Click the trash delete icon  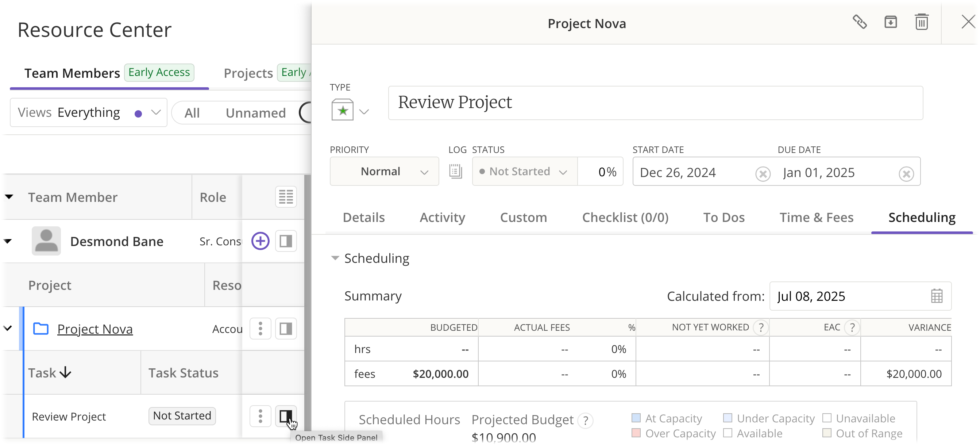pyautogui.click(x=921, y=22)
